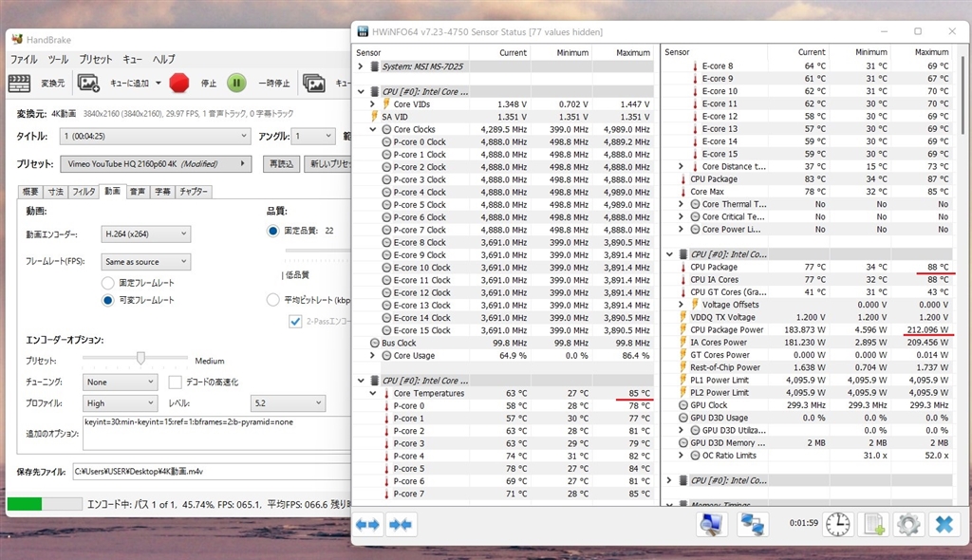
Task: Switch to the フィルタ tab
Action: [84, 192]
